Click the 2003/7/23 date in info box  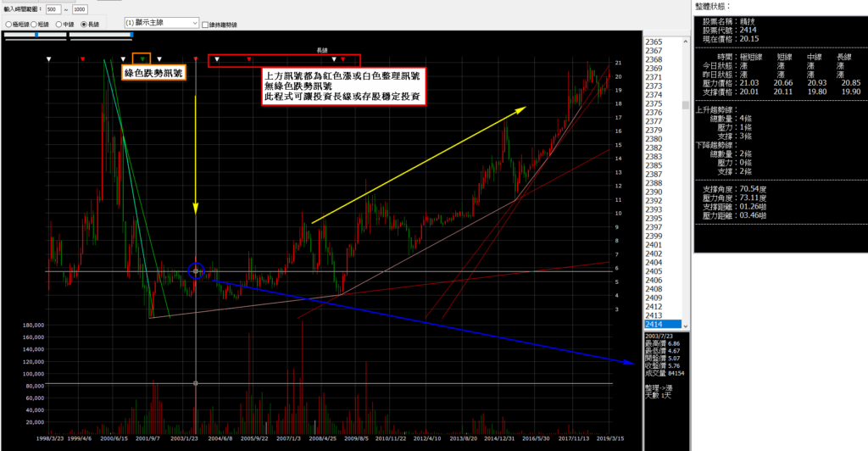(x=659, y=337)
